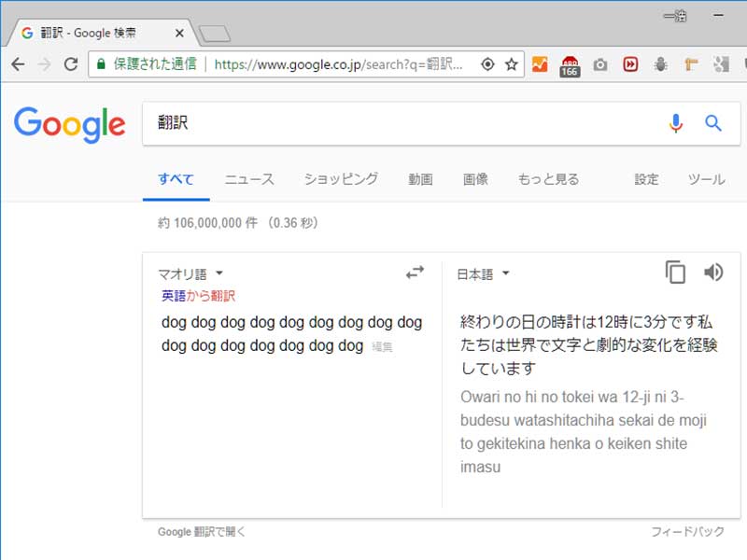Minimize the Chrome window
This screenshot has width=747, height=560.
(718, 15)
